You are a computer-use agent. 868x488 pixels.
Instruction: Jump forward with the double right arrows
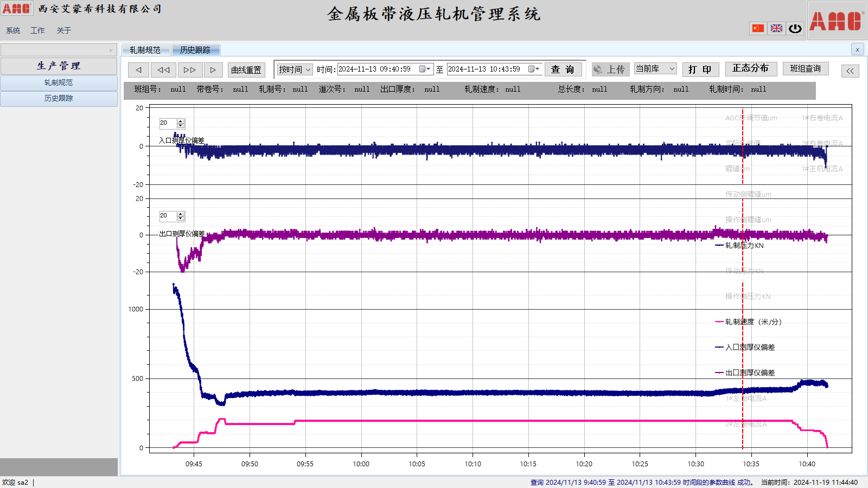point(189,70)
